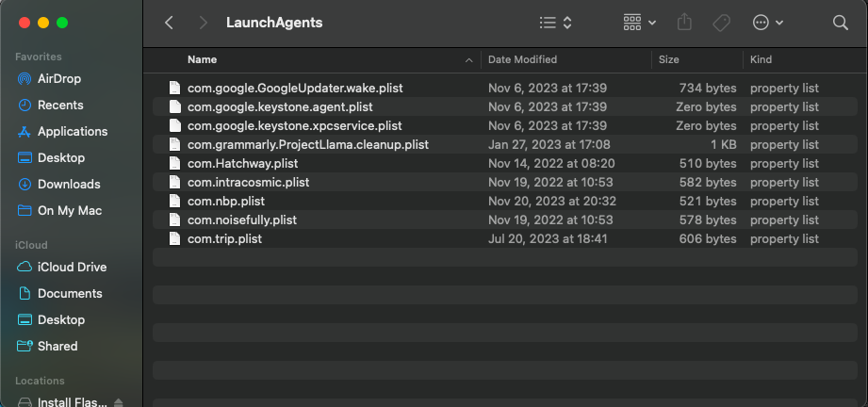Click the Share toolbar icon
This screenshot has width=868, height=407.
click(x=685, y=23)
